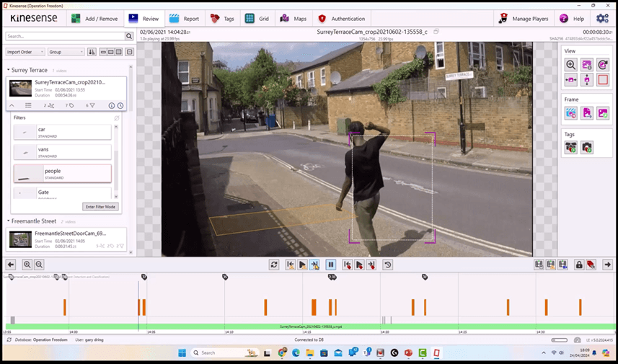Select the vans filter
618x364 pixels.
(x=63, y=153)
